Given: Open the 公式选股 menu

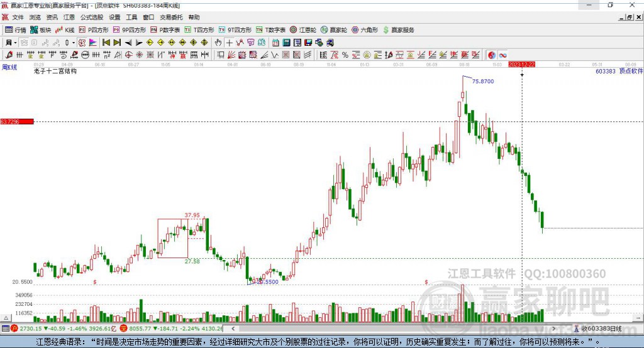Looking at the screenshot, I should [x=92, y=17].
